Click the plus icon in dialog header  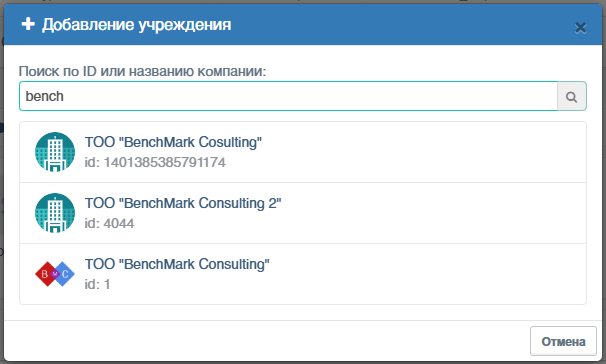[x=28, y=24]
